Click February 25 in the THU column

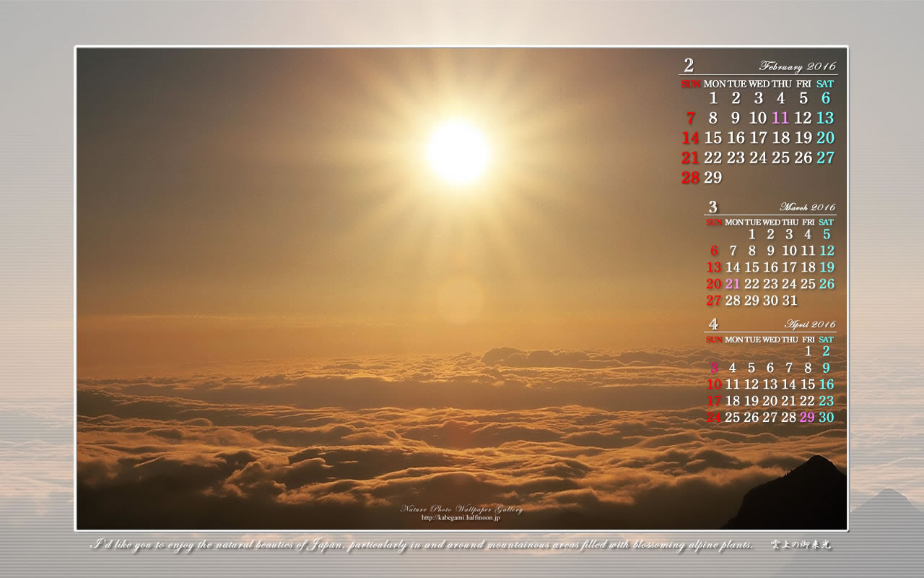coord(780,158)
